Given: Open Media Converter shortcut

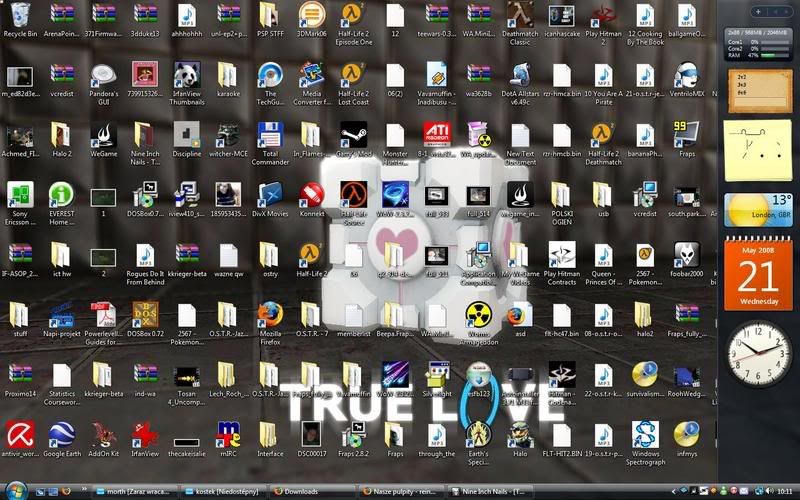Looking at the screenshot, I should coord(312,74).
